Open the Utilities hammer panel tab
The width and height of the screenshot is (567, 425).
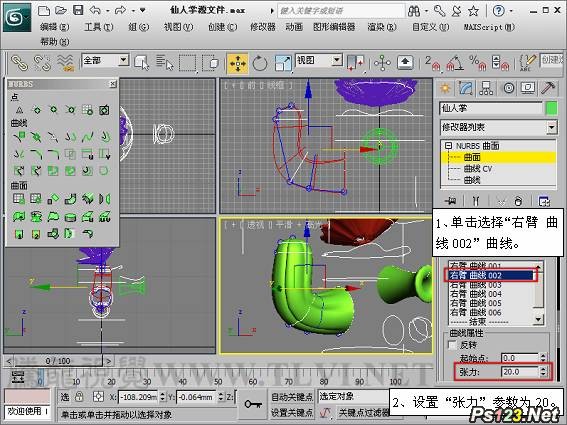(x=548, y=88)
